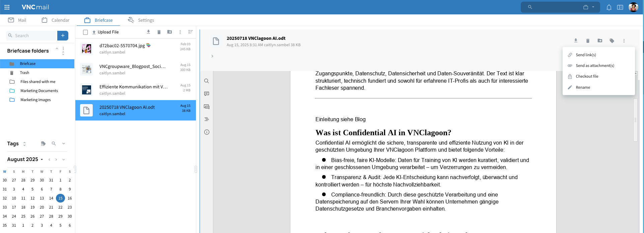
Task: Click the d72bac02 image thumbnail
Action: [x=86, y=49]
